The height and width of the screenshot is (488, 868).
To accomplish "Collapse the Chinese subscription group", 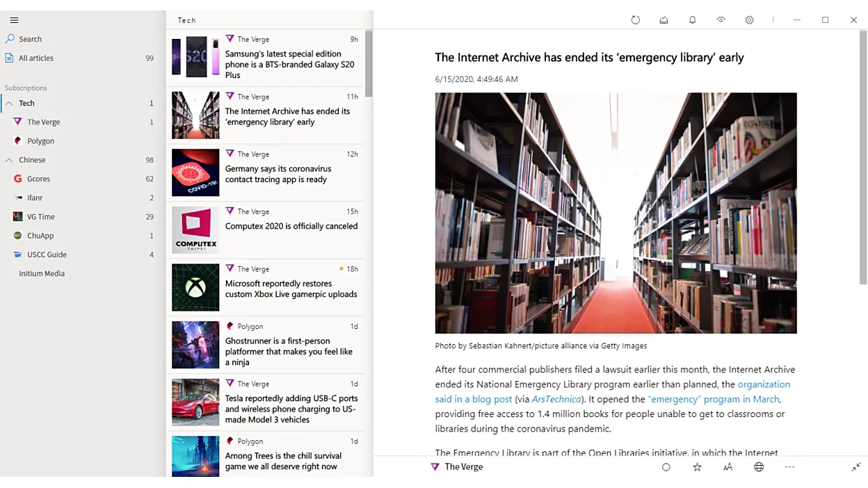I will (9, 160).
